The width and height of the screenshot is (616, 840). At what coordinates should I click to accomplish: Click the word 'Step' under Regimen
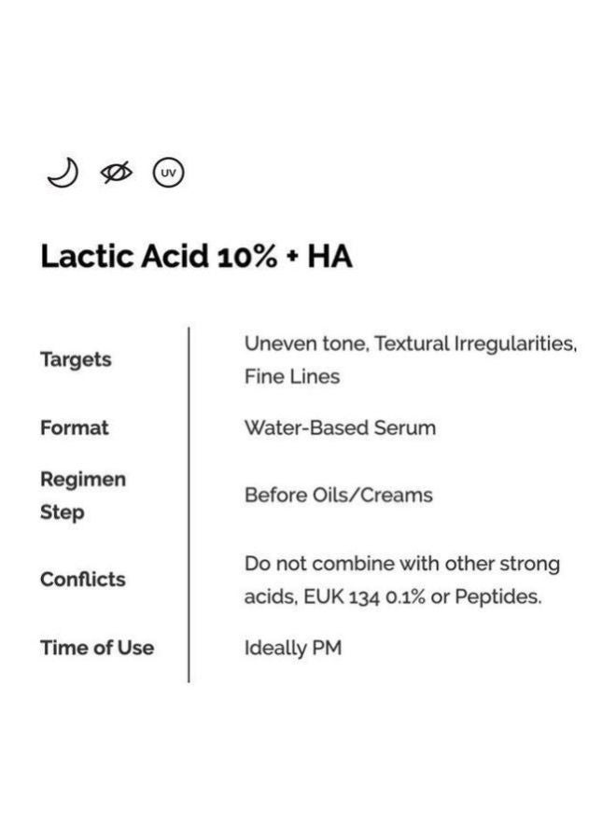click(x=63, y=512)
